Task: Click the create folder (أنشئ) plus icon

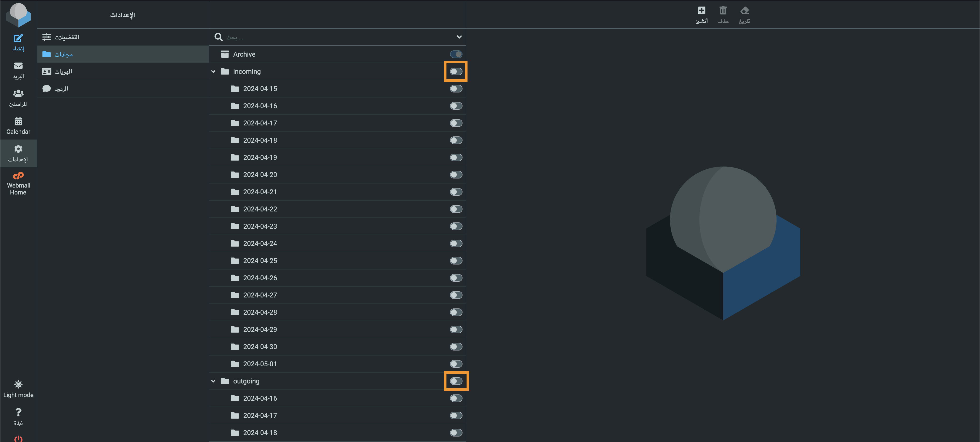Action: point(702,10)
